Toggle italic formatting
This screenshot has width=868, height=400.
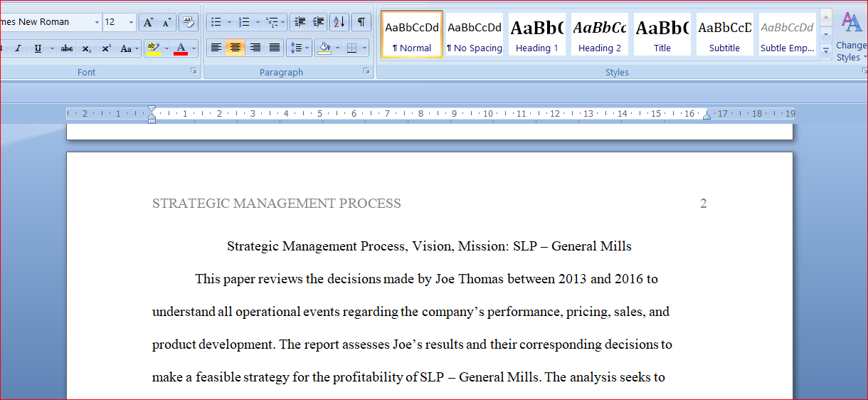[x=18, y=48]
